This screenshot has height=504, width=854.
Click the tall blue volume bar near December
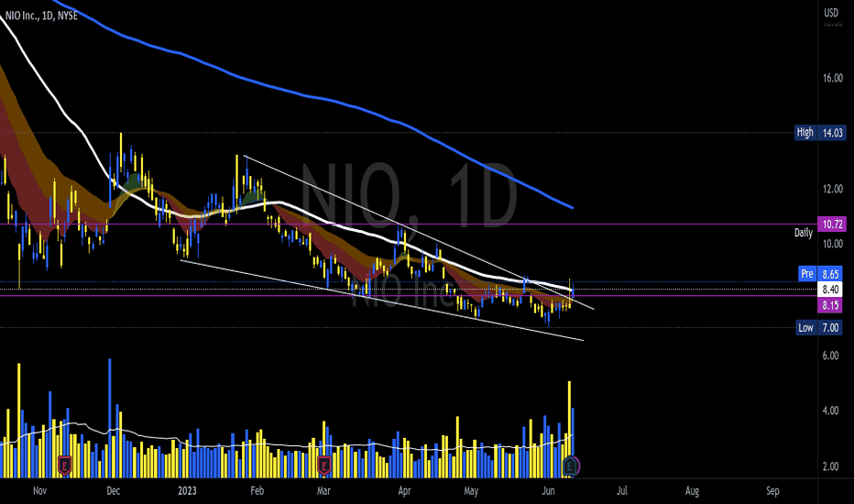pyautogui.click(x=109, y=418)
